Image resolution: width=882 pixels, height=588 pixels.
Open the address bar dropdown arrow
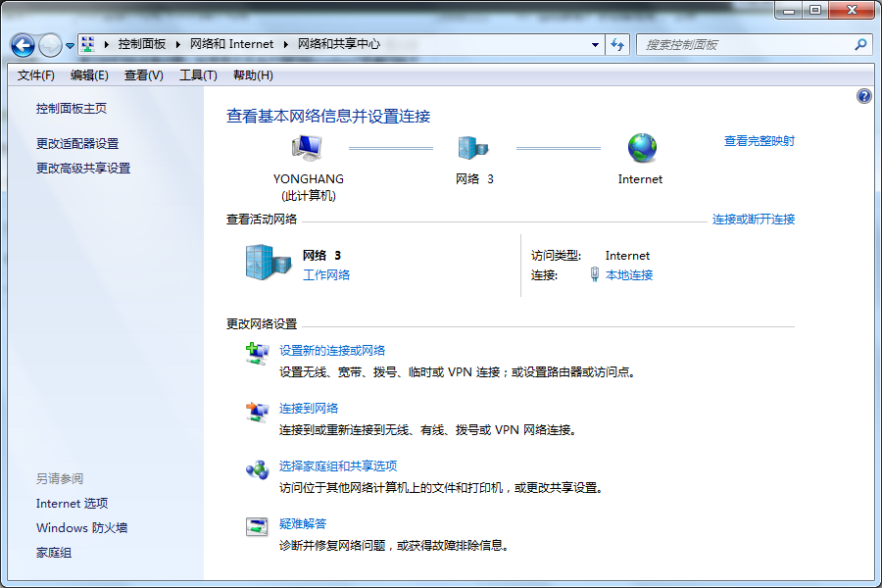(x=595, y=44)
